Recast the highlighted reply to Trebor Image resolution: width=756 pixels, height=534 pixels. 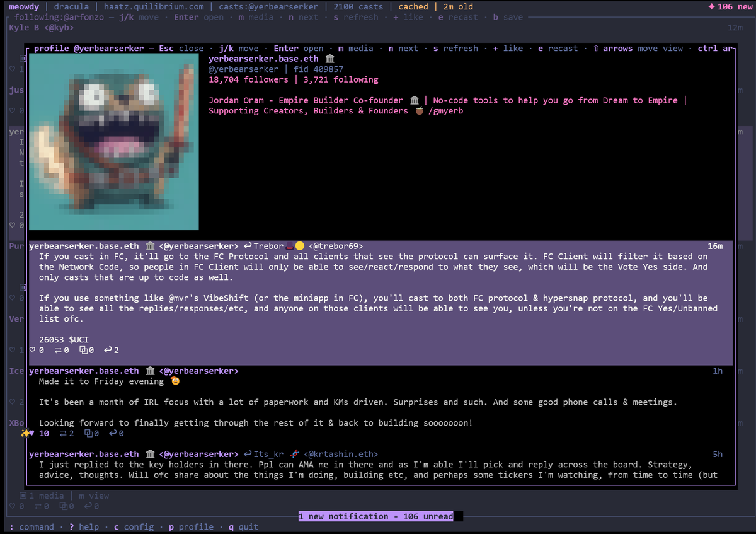click(x=58, y=350)
